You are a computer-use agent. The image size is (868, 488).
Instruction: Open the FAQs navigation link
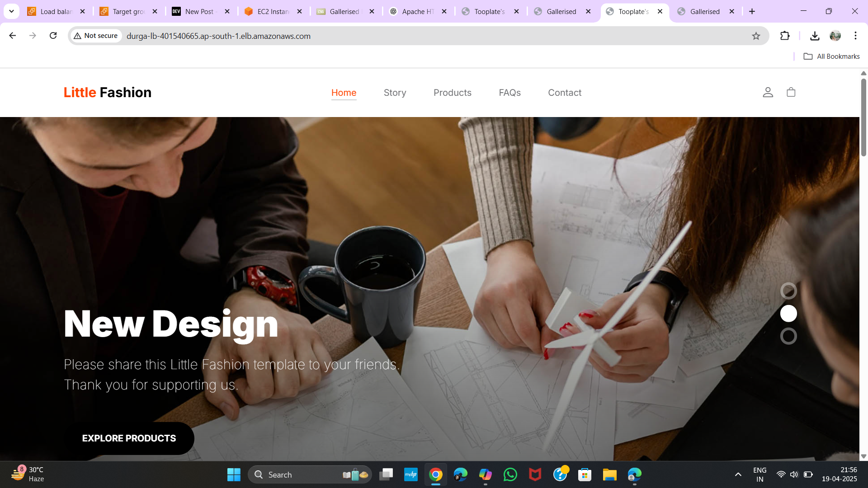point(509,93)
